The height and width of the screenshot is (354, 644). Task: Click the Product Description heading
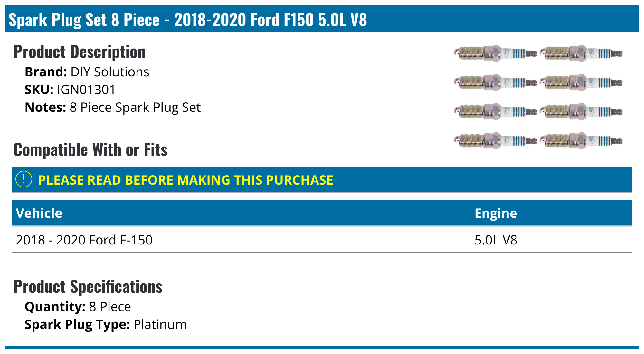(80, 52)
